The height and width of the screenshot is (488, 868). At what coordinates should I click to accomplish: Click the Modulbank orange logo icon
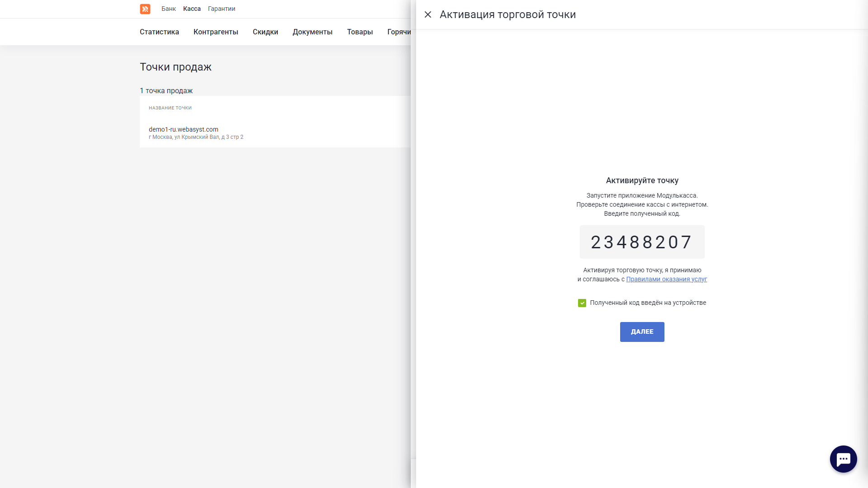click(145, 9)
